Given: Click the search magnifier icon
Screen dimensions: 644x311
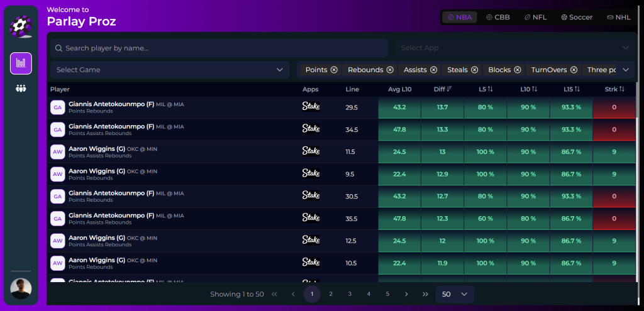Looking at the screenshot, I should pos(58,48).
